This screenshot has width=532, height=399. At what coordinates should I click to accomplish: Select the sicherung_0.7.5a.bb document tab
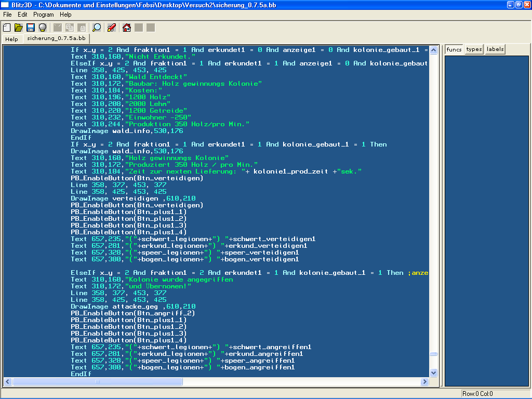pyautogui.click(x=56, y=38)
